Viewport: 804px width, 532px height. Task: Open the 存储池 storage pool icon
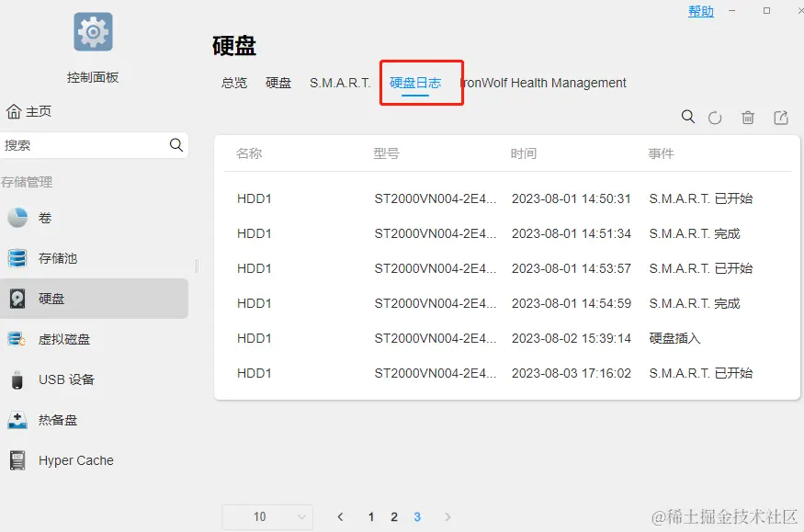point(17,258)
